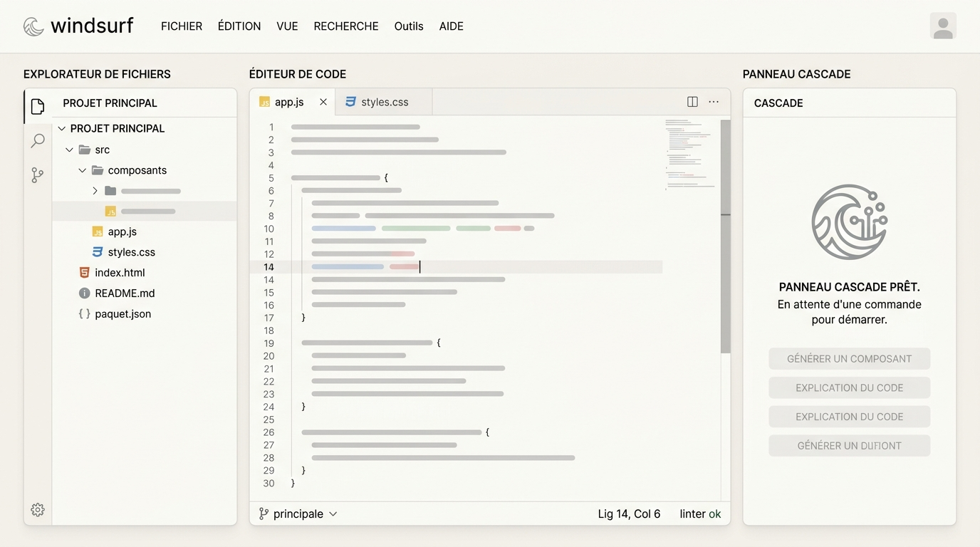The height and width of the screenshot is (547, 980).
Task: Open the principale branch dropdown
Action: tap(298, 514)
